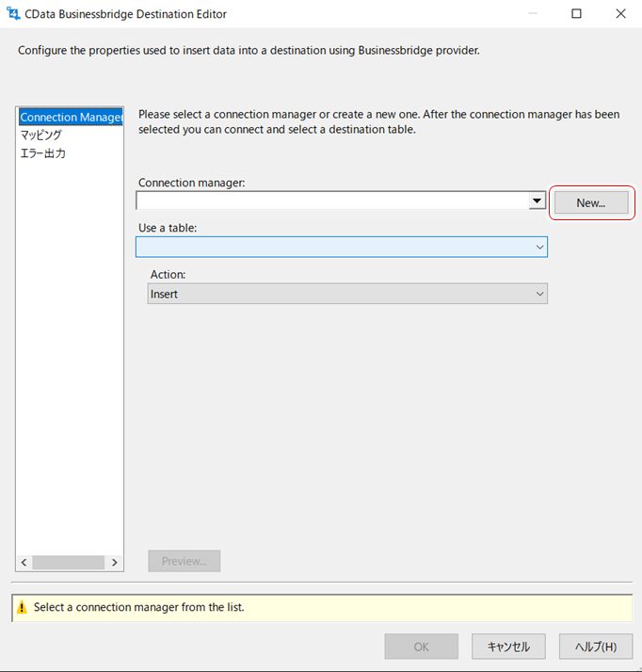
Task: Minimize the Destination Editor window
Action: coord(533,14)
